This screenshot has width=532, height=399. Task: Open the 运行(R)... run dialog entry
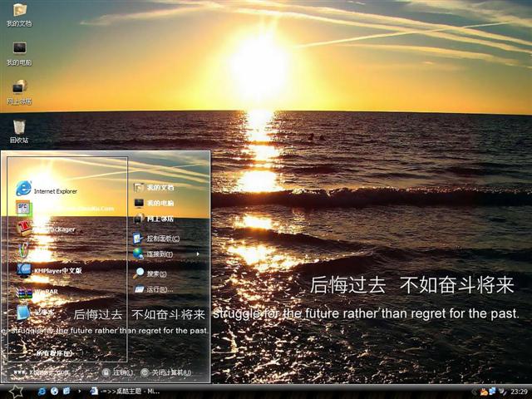153,289
